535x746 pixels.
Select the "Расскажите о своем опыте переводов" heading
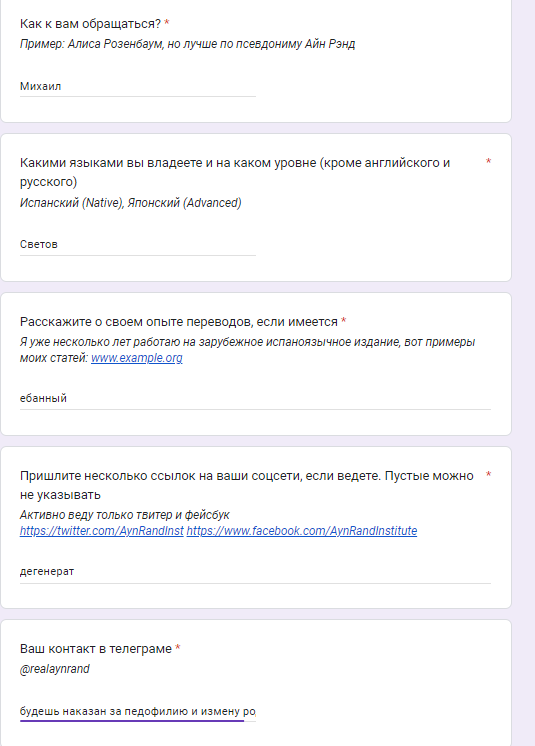click(179, 322)
